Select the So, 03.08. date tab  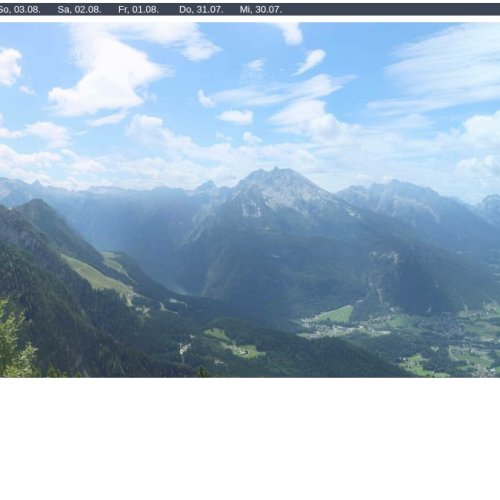click(19, 10)
